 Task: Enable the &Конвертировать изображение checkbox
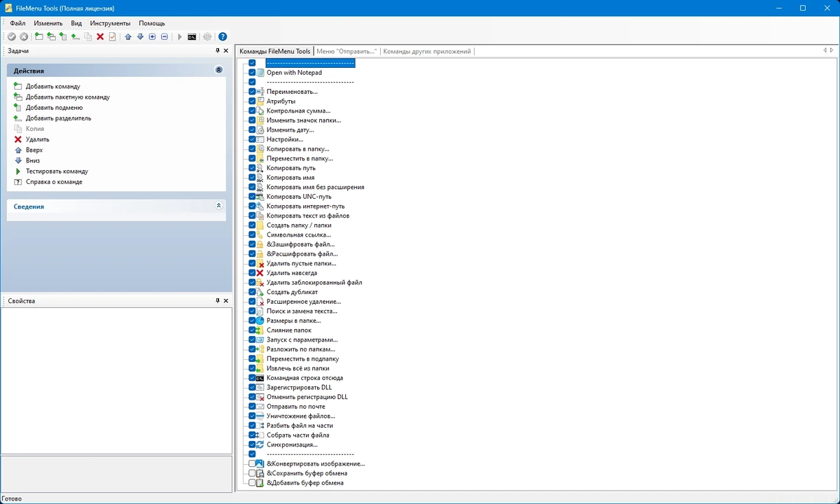tap(252, 463)
